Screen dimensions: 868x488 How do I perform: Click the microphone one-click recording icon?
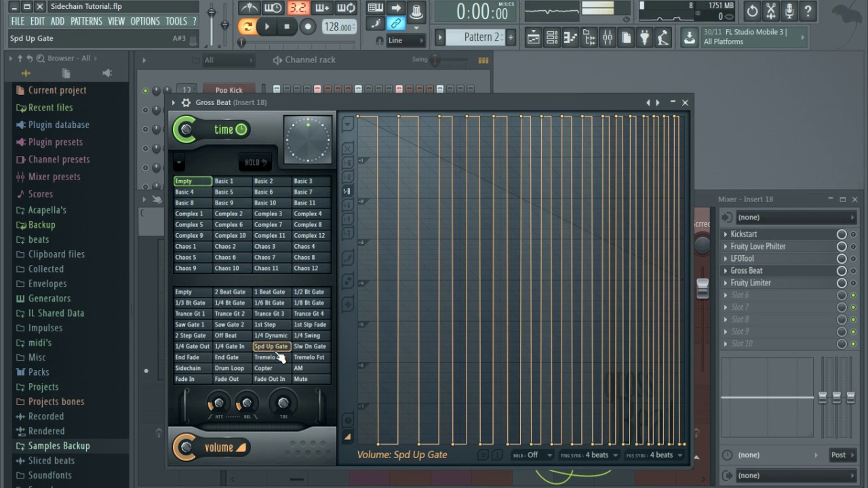(789, 11)
